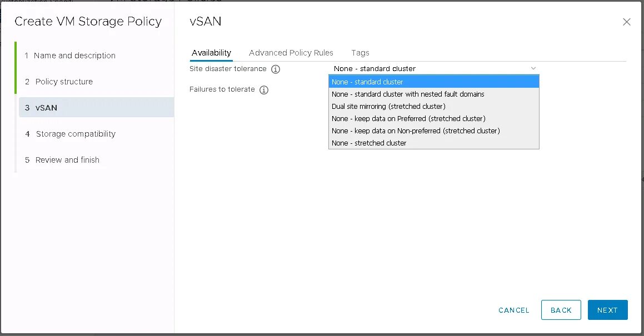Click the 'Create VM Storage Policy' title
Image resolution: width=644 pixels, height=336 pixels.
tap(88, 21)
